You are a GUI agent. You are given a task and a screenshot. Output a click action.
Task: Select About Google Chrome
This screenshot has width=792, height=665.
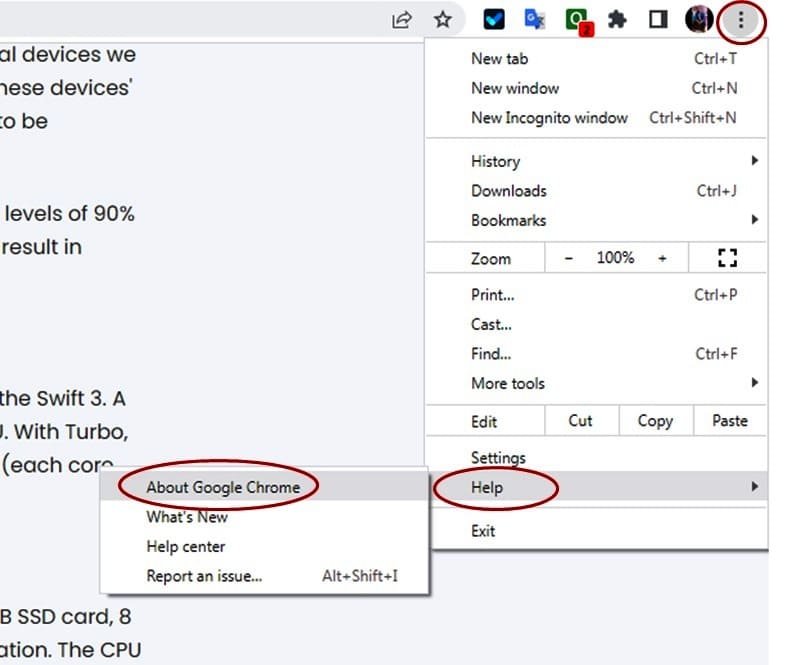point(223,487)
